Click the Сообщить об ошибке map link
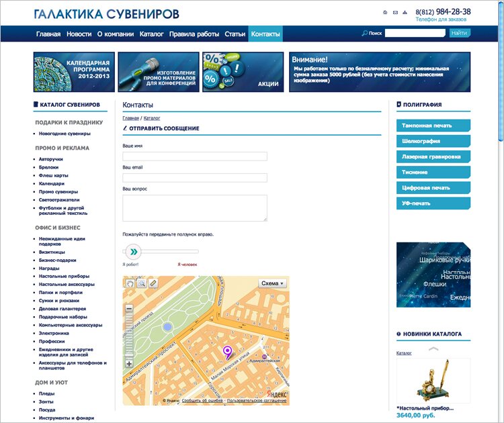Screen dimensions: 504x423 click(x=202, y=401)
